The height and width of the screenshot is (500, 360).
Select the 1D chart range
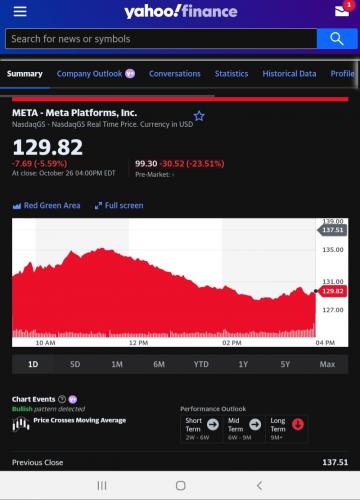point(33,364)
